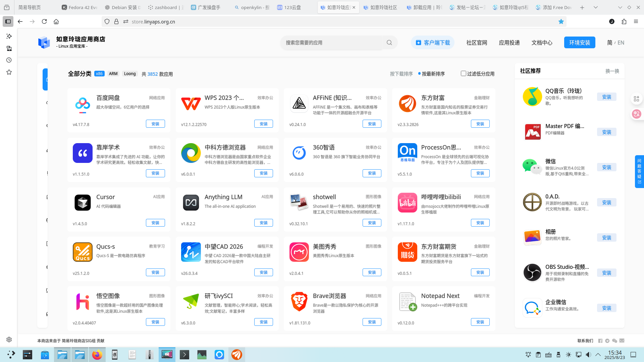Open the 文档中心 menu item
This screenshot has width=644, height=362.
(x=542, y=43)
